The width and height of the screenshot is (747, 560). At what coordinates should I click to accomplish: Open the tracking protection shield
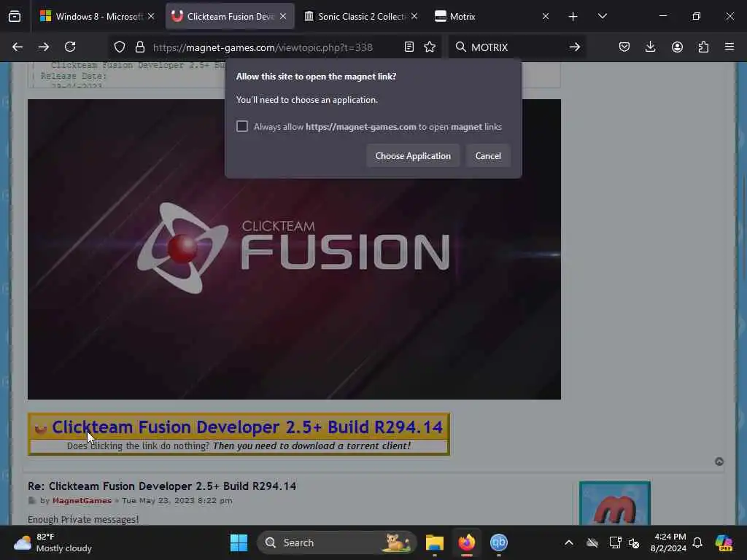pyautogui.click(x=120, y=47)
